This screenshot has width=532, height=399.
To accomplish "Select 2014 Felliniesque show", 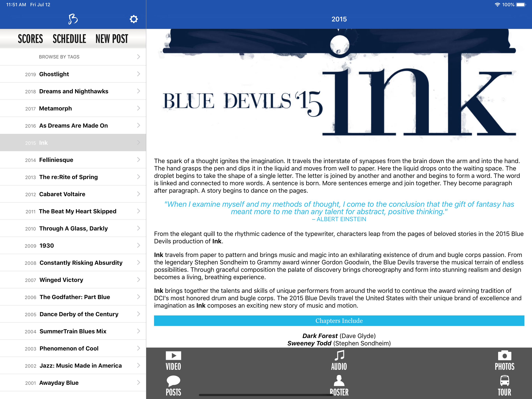I will (73, 160).
